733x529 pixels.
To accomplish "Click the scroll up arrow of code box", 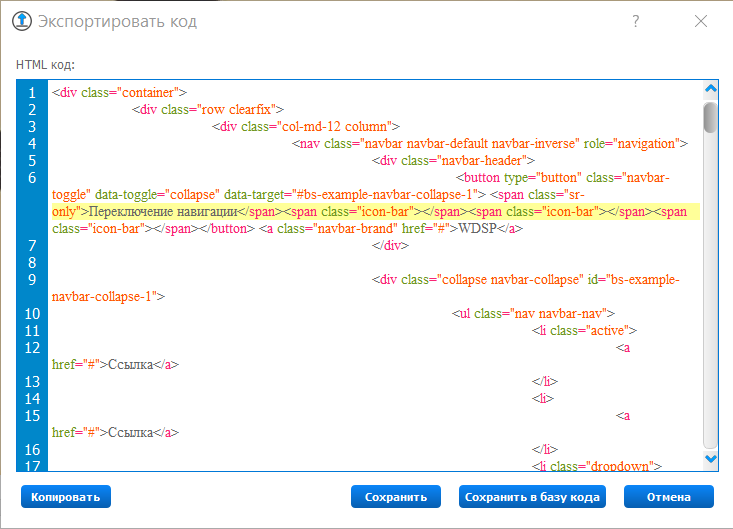I will [711, 88].
